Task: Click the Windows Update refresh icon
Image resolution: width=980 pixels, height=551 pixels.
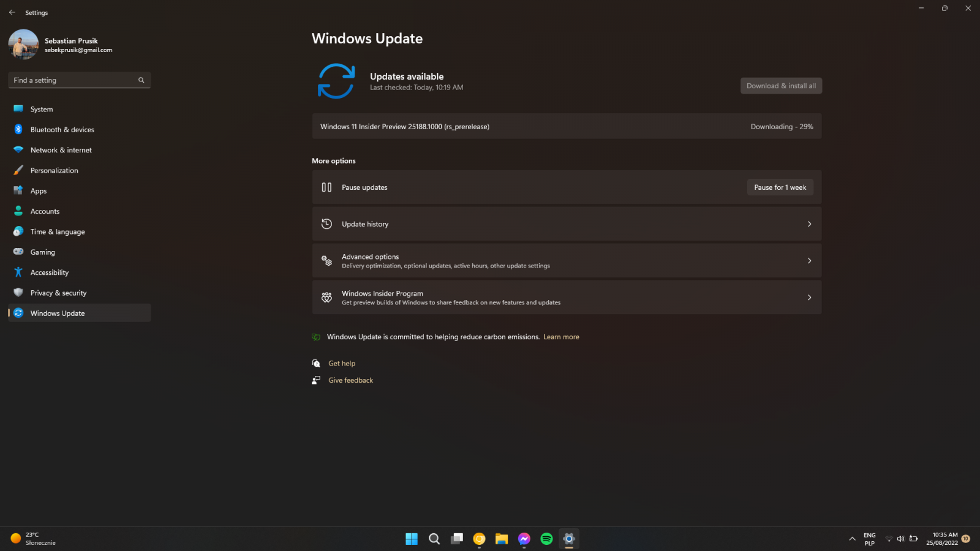Action: 335,81
